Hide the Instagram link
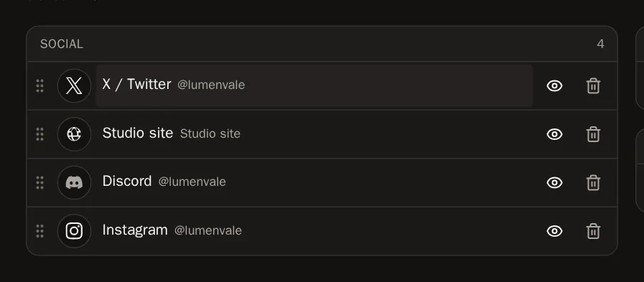The image size is (644, 282). 554,231
